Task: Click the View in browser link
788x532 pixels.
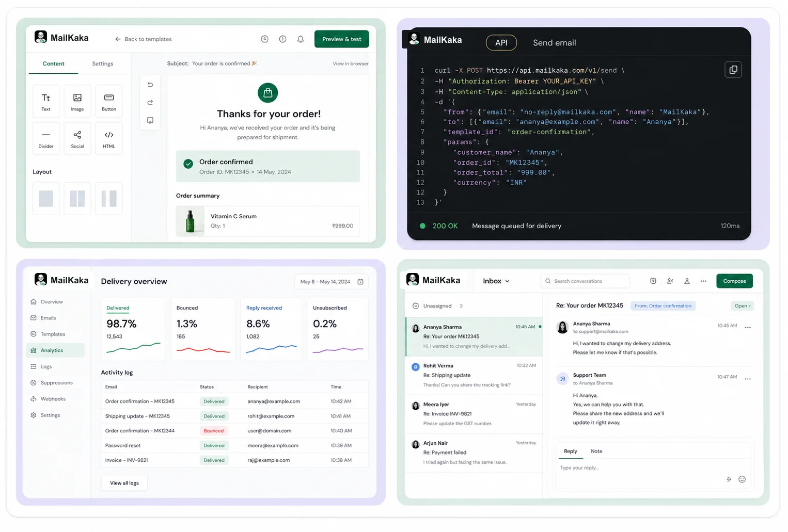Action: coord(351,64)
